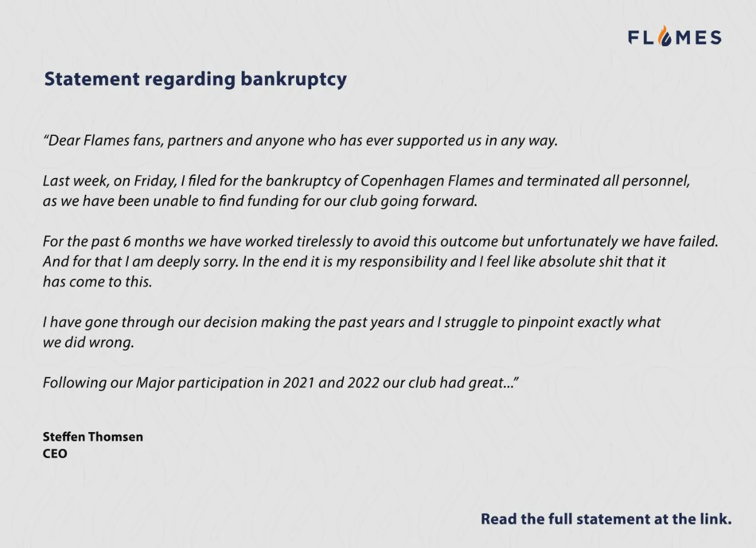
Task: Click the line starting 'And for that I am deeply sorry'
Action: tap(354, 261)
